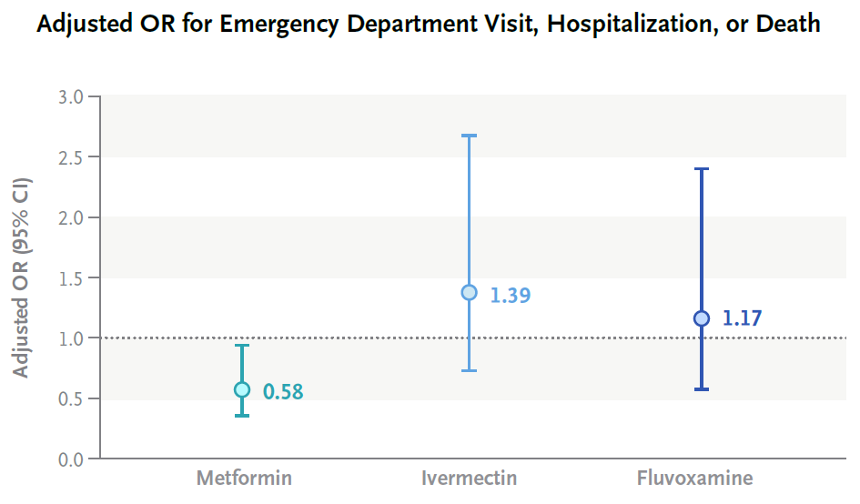Click the Fluvoxamine data point circle
The width and height of the screenshot is (860, 504).
click(702, 318)
